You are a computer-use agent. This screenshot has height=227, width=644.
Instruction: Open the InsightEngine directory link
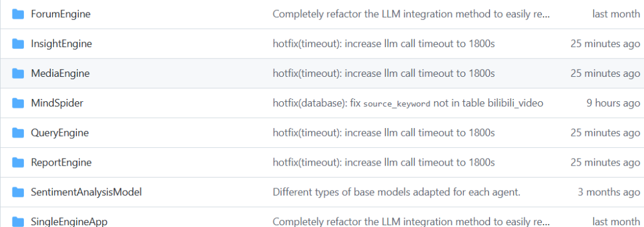click(x=61, y=44)
